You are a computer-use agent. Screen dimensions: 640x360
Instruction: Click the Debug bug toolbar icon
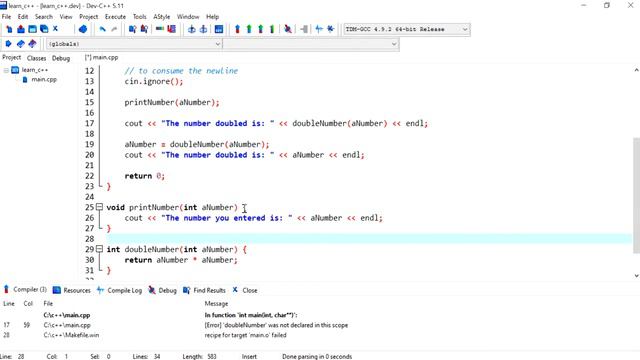coord(288,29)
